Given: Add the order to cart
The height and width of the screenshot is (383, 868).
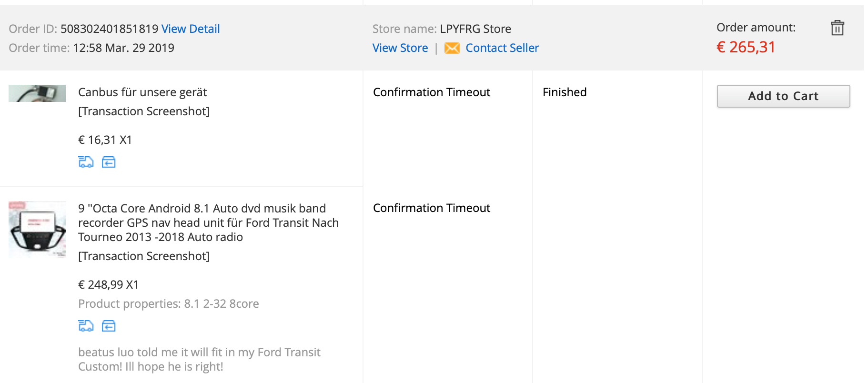Looking at the screenshot, I should [x=783, y=96].
